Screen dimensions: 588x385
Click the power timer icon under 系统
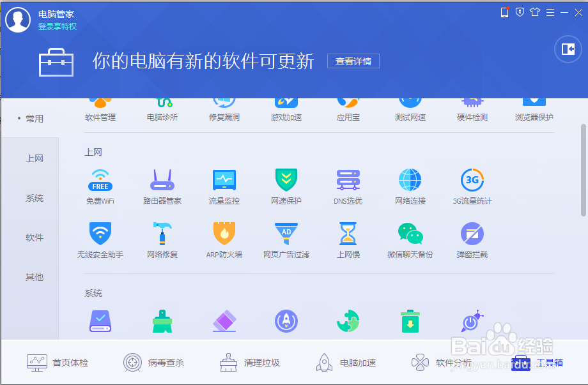pos(472,321)
